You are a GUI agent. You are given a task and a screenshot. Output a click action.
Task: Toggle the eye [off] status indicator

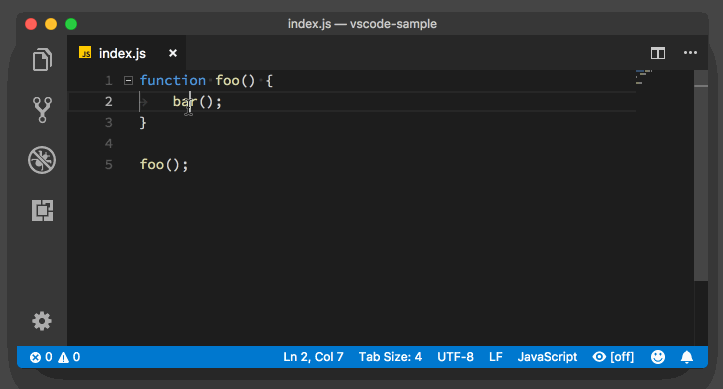(x=613, y=357)
